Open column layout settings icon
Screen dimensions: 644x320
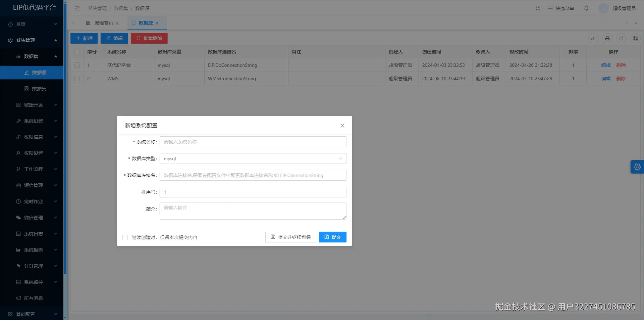635,38
